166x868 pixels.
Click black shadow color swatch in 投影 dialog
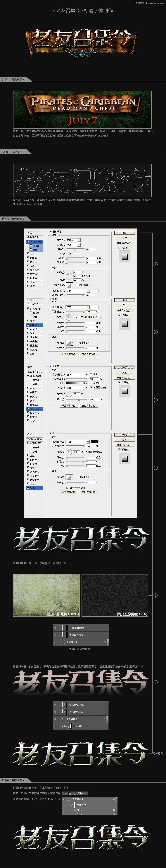pos(95,442)
